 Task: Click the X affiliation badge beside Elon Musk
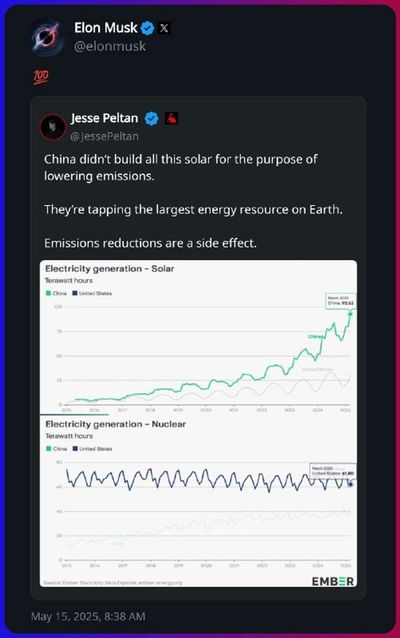pyautogui.click(x=164, y=28)
